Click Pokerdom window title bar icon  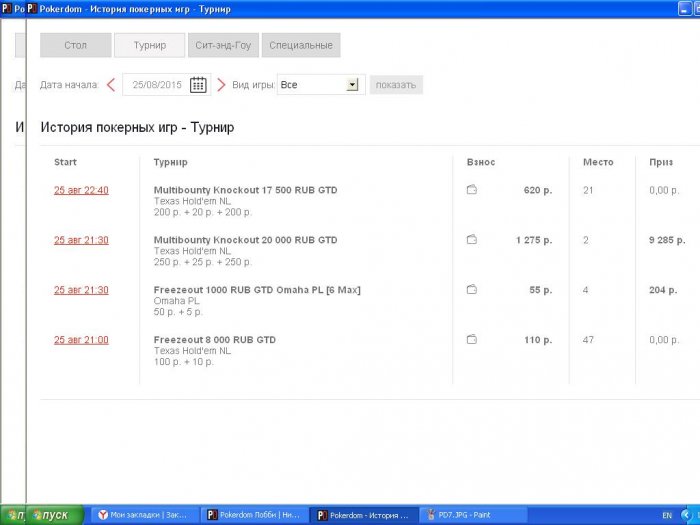[32, 8]
